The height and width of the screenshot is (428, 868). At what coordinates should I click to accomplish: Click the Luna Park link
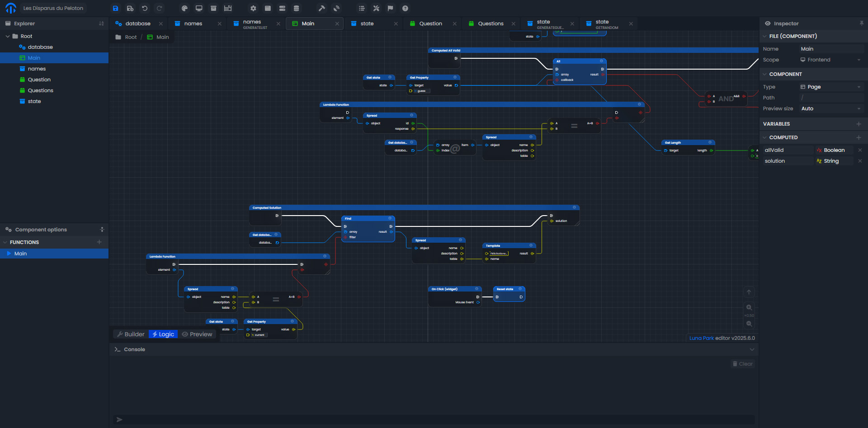pyautogui.click(x=701, y=338)
